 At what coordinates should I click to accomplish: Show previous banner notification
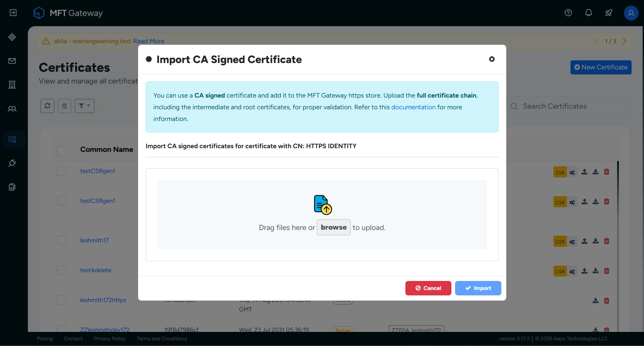[596, 41]
